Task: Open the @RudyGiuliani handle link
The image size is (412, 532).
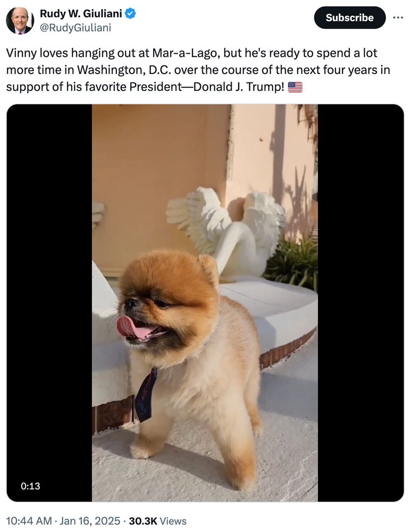Action: 75,28
